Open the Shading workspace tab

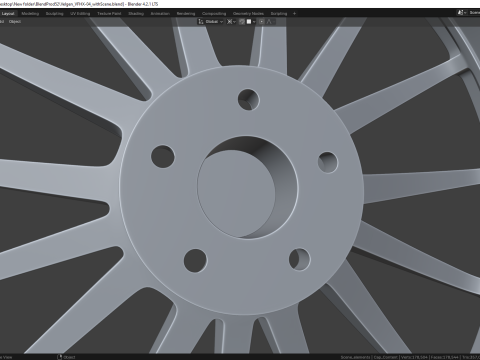[x=136, y=14]
